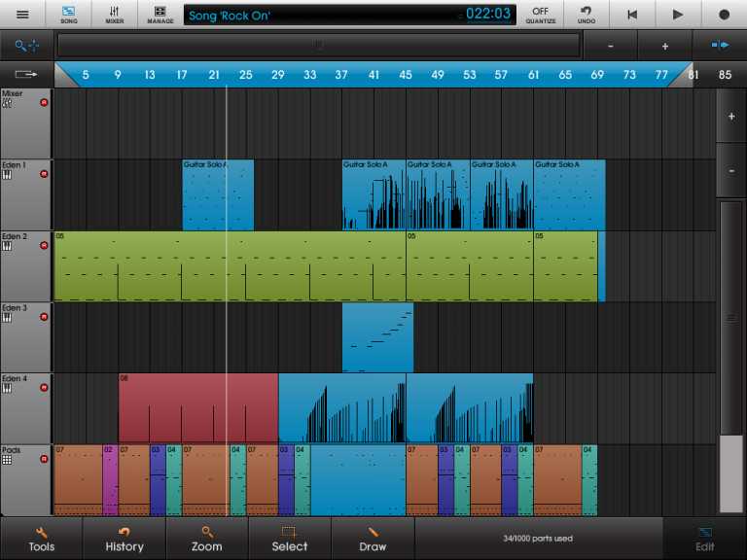Rewind to the song start

632,15
